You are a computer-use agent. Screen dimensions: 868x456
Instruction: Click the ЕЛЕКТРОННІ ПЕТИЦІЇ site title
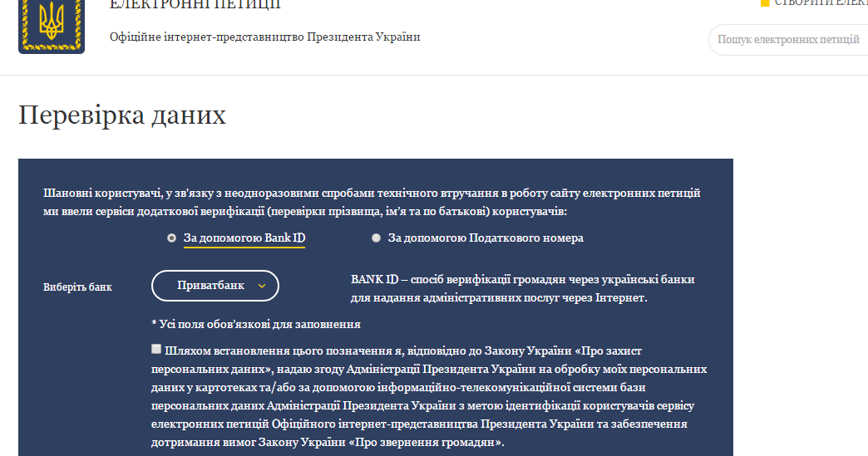click(x=195, y=5)
